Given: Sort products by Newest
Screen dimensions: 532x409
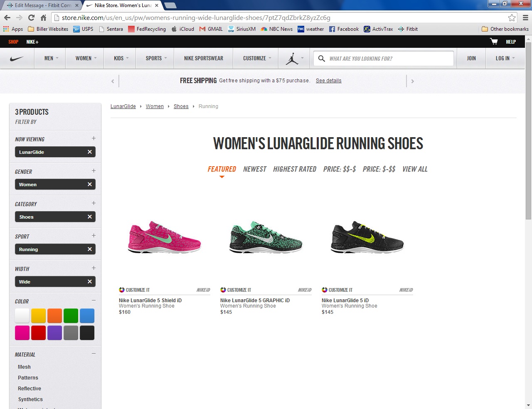Looking at the screenshot, I should [254, 169].
